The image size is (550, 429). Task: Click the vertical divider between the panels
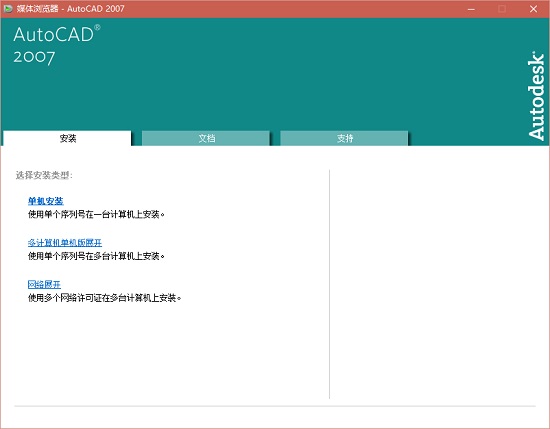click(329, 284)
